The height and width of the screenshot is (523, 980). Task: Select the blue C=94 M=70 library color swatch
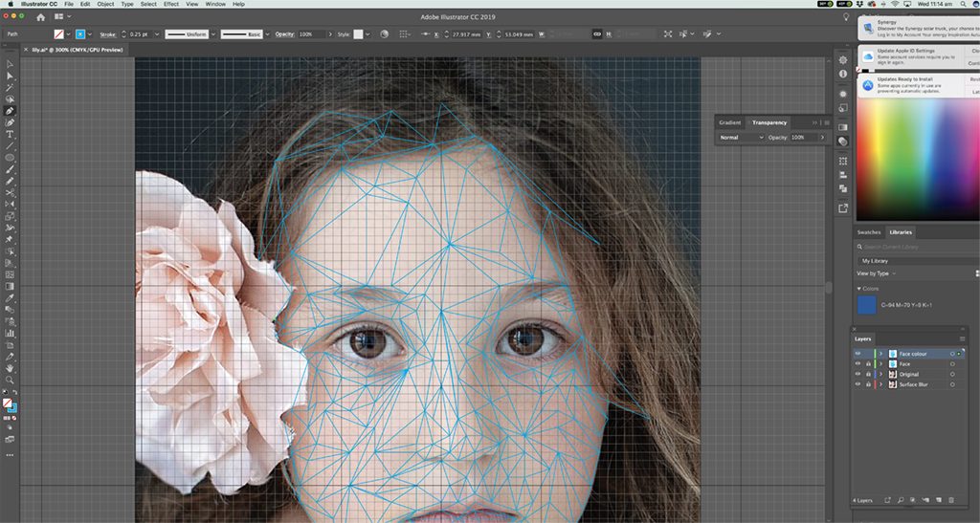[x=867, y=305]
